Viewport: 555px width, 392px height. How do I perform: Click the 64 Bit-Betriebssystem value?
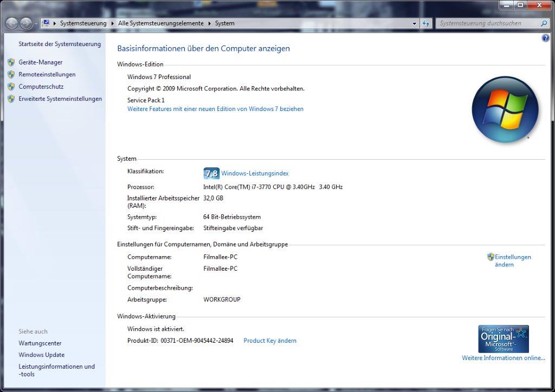(232, 217)
